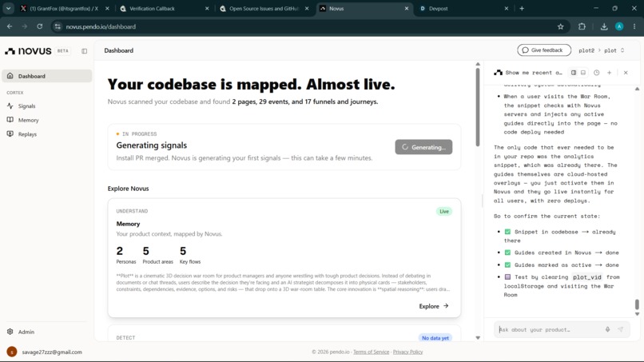
Task: Click the Guides marked as active checkmark
Action: tap(507, 265)
